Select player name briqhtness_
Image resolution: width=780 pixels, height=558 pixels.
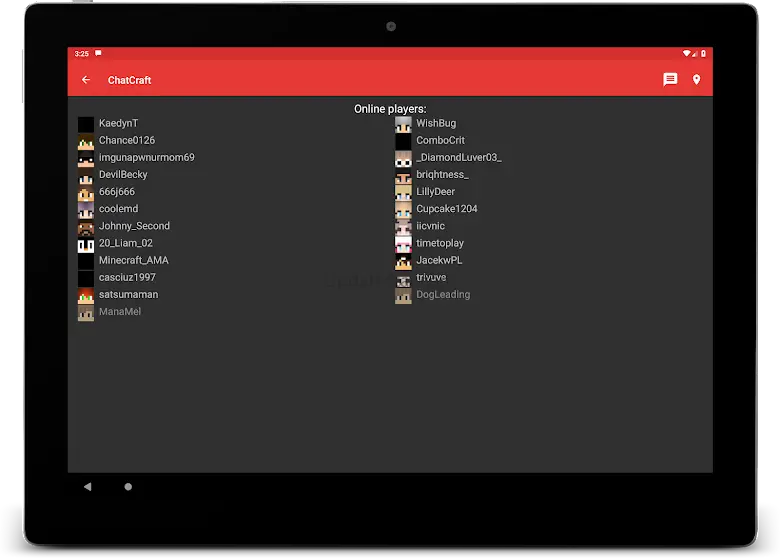[442, 175]
